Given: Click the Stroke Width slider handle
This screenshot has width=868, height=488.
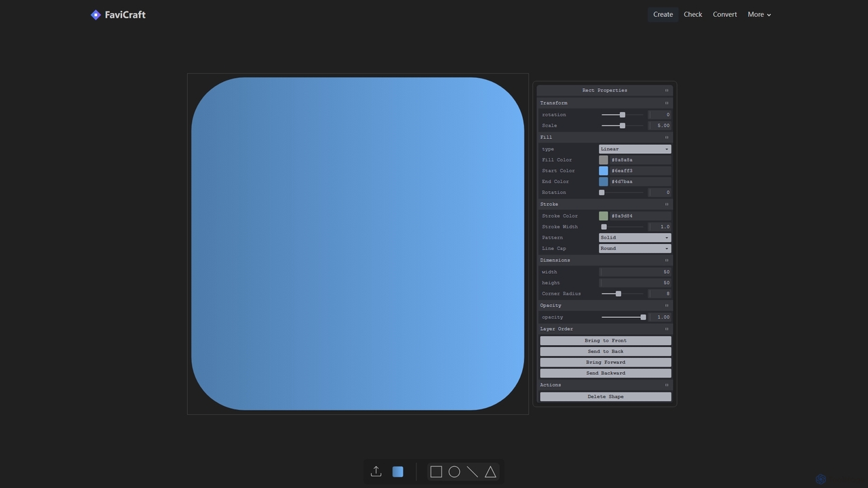Looking at the screenshot, I should pyautogui.click(x=604, y=227).
